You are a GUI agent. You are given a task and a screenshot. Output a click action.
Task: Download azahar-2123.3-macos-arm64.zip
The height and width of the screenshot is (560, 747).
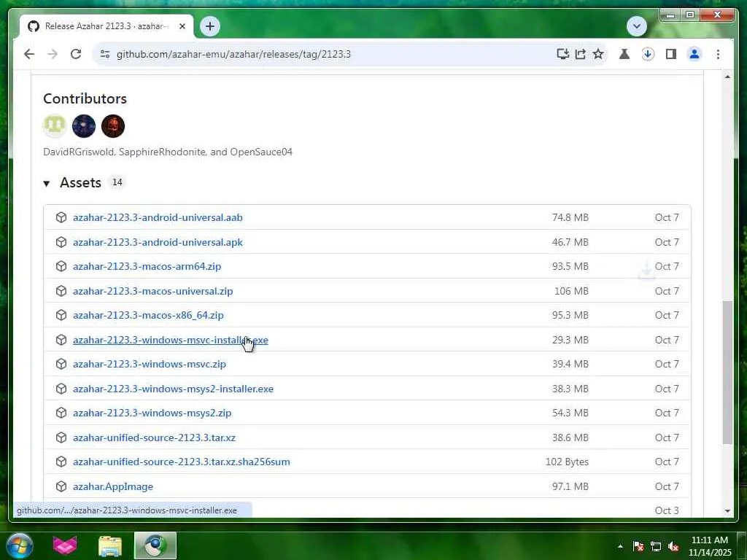147,267
